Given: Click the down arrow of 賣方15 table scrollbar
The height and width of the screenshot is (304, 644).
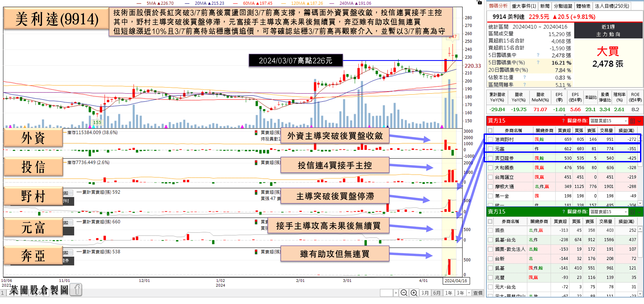Looking at the screenshot, I should point(640,293).
